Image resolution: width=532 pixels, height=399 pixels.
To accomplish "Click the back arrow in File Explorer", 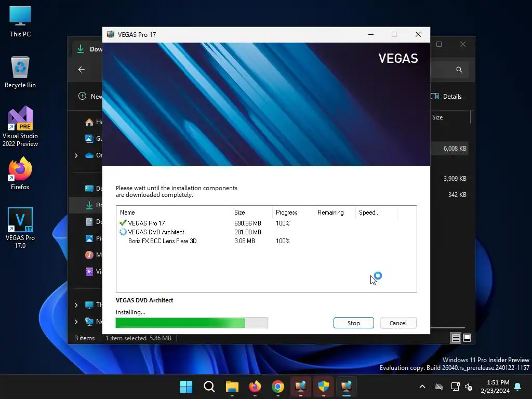I will pos(82,69).
